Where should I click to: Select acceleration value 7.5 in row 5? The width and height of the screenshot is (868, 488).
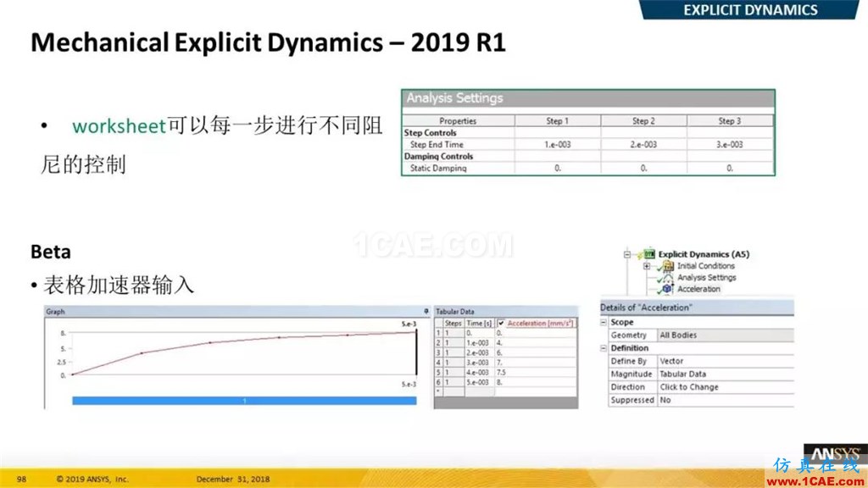[536, 373]
